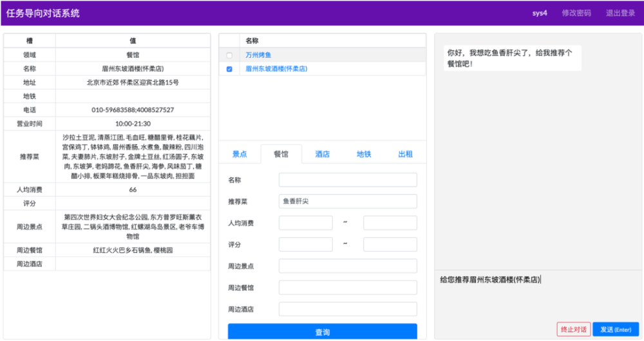Click the 值 column header
The image size is (644, 341).
tap(133, 41)
